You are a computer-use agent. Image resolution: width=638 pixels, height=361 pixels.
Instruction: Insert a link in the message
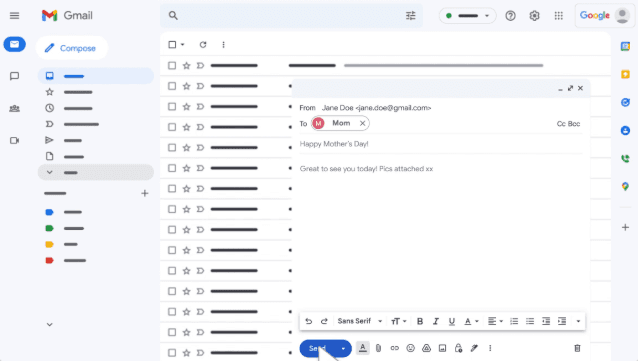coord(394,348)
